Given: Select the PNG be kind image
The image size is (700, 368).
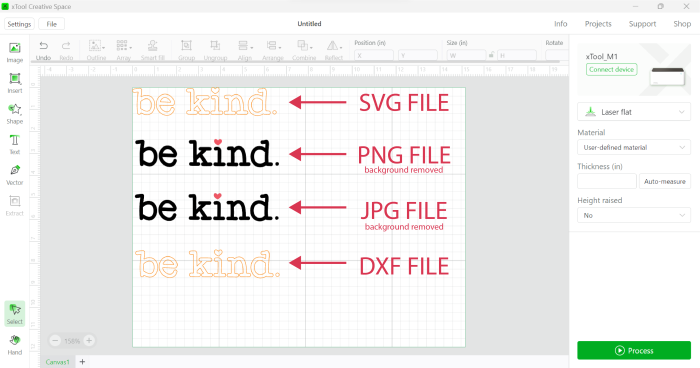Looking at the screenshot, I should point(207,153).
